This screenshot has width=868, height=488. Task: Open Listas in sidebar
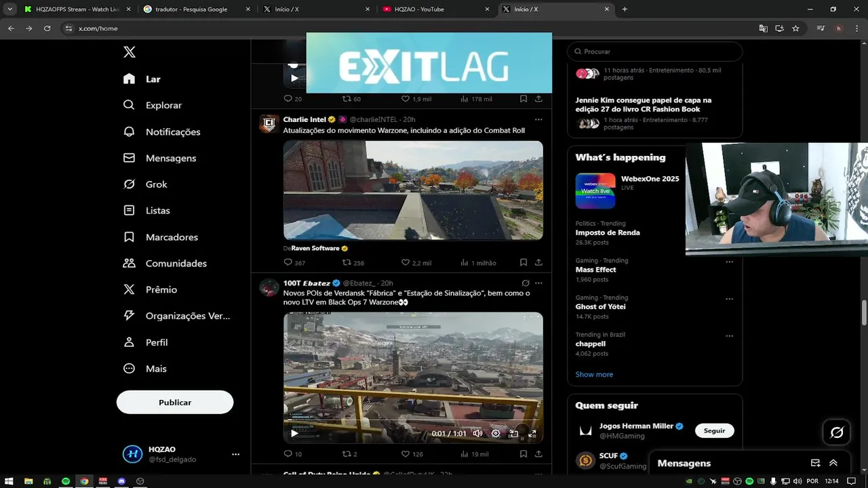[x=146, y=211]
